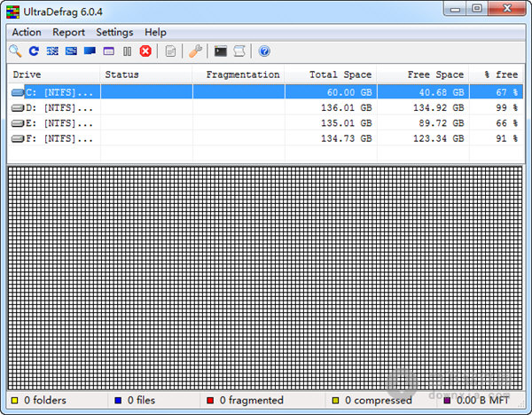Open the Settings menu

tap(114, 32)
